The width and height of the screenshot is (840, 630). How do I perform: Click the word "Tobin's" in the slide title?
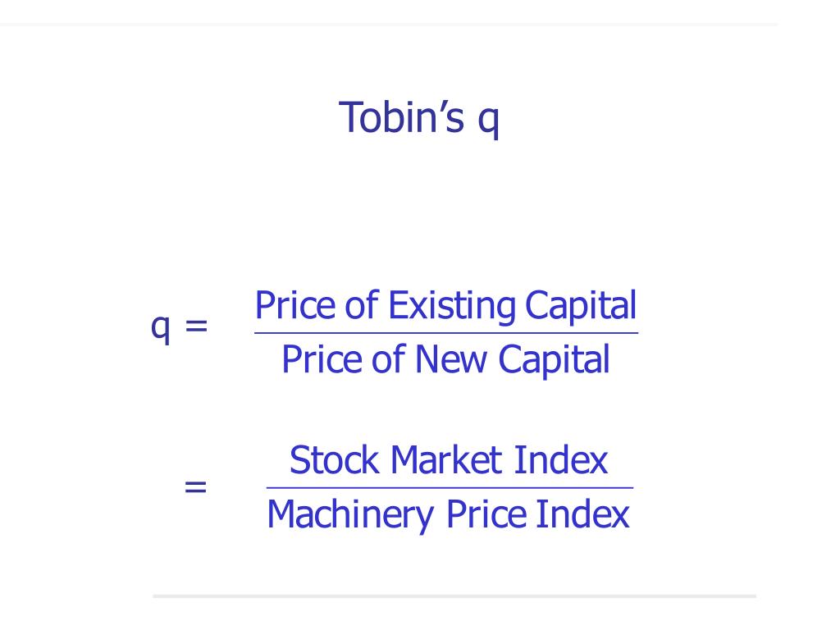click(x=401, y=116)
